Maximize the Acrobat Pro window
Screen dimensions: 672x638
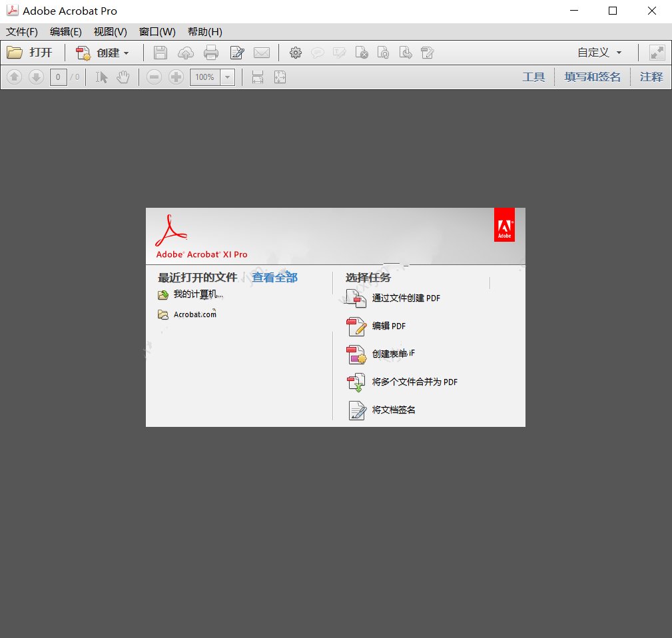[x=613, y=11]
